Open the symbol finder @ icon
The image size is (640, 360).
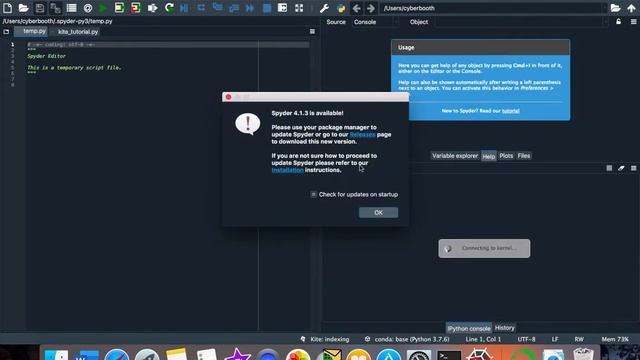(88, 8)
